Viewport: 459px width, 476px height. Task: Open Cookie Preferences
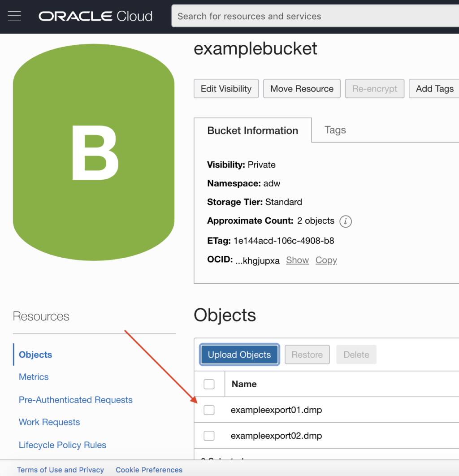149,470
